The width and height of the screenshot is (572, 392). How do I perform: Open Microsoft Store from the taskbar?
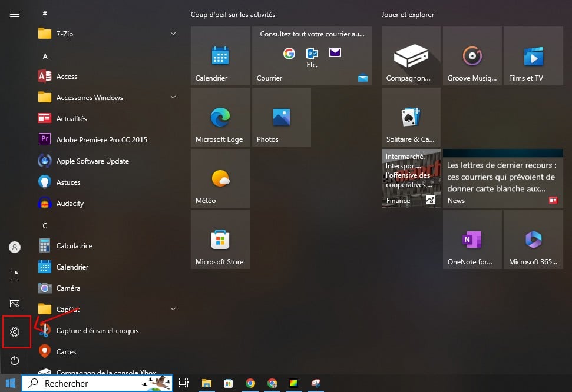(x=229, y=383)
